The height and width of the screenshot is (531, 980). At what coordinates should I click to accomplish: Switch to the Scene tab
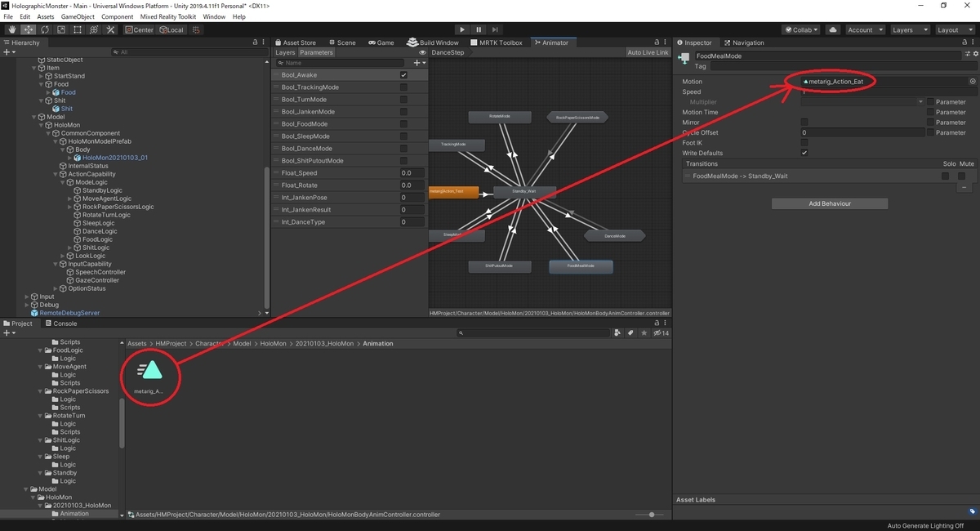point(341,42)
